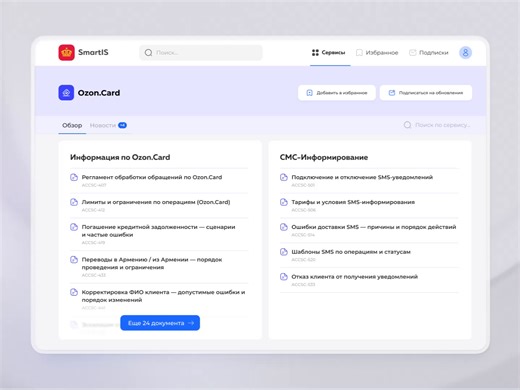The width and height of the screenshot is (520, 390).
Task: Focus the Поиск по сервису field
Action: click(437, 125)
